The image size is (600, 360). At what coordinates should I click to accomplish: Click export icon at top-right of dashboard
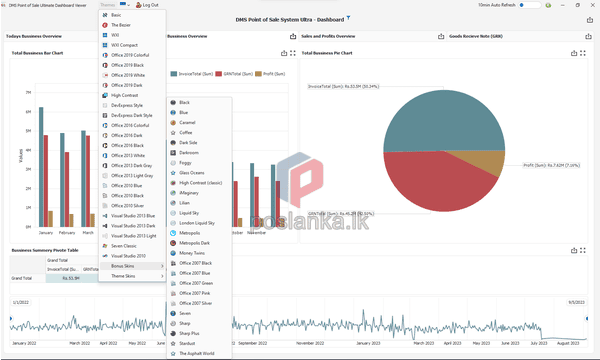[x=590, y=20]
